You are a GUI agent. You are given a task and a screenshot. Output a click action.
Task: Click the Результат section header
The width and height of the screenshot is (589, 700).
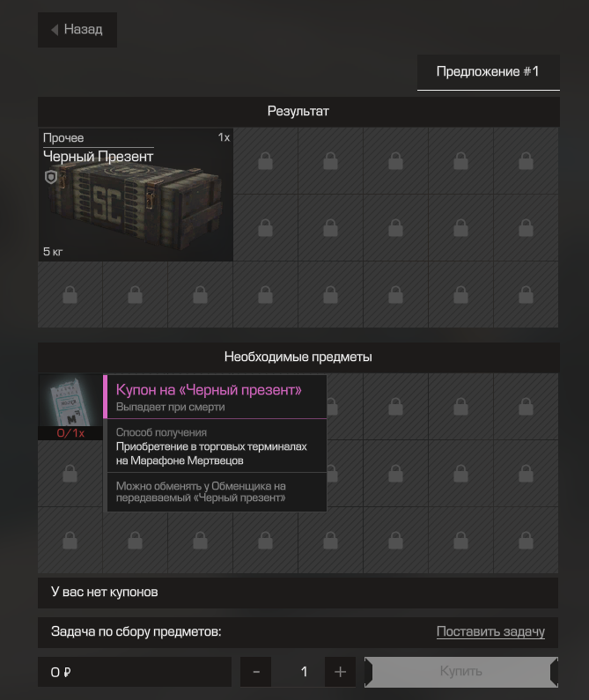pyautogui.click(x=298, y=111)
